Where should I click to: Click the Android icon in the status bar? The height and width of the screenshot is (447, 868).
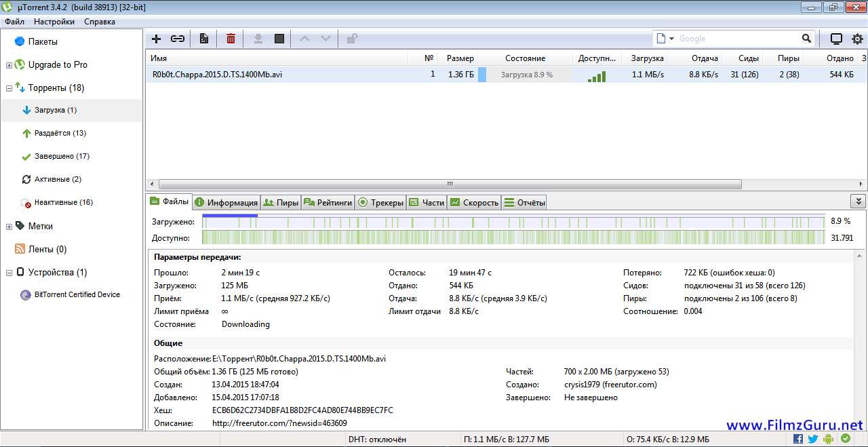(828, 439)
